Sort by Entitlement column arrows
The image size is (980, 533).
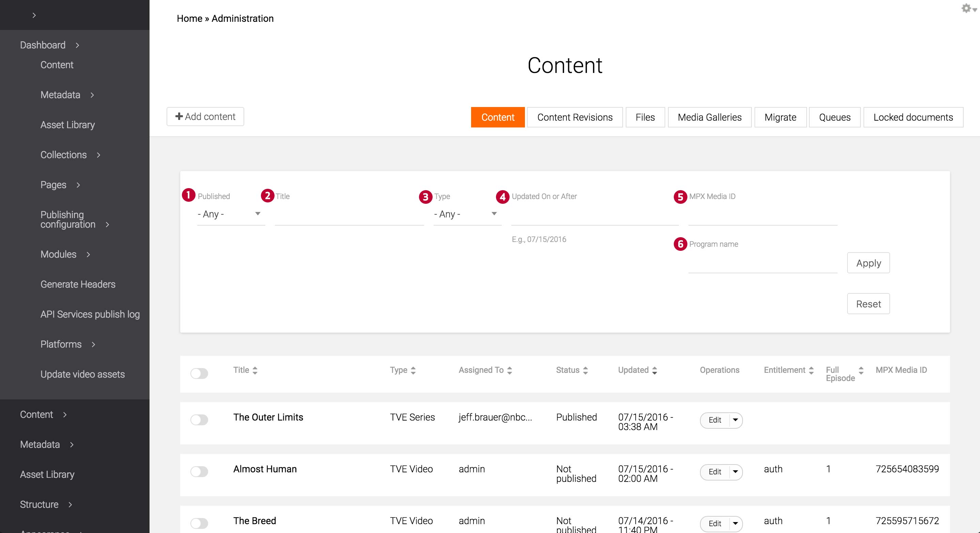click(811, 370)
